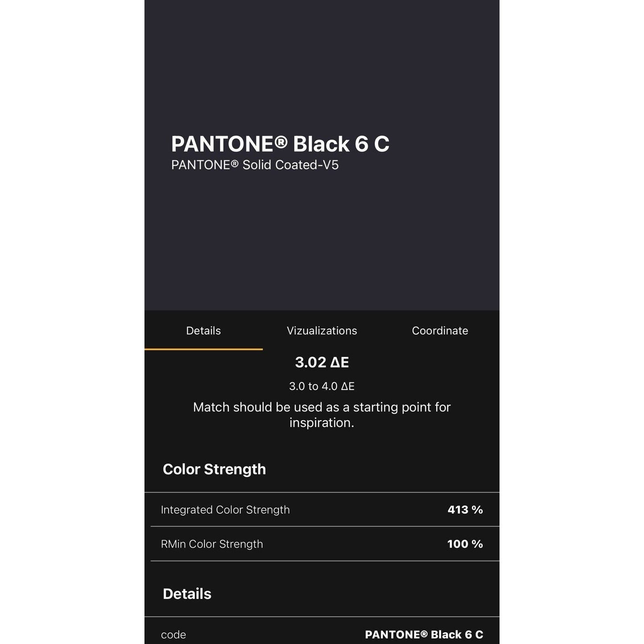Image resolution: width=644 pixels, height=644 pixels.
Task: Click the PANTONE Black 6 C title
Action: pos(280,144)
